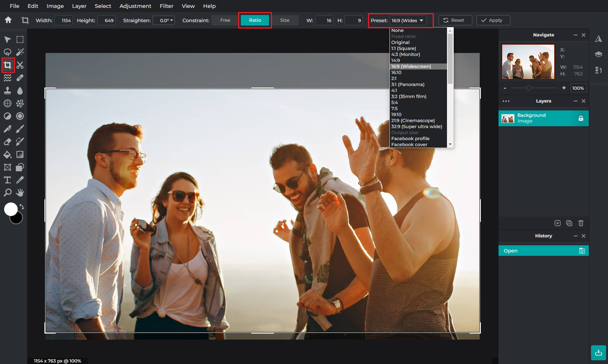608x364 pixels.
Task: Switch crop constraint to Size
Action: pos(285,20)
